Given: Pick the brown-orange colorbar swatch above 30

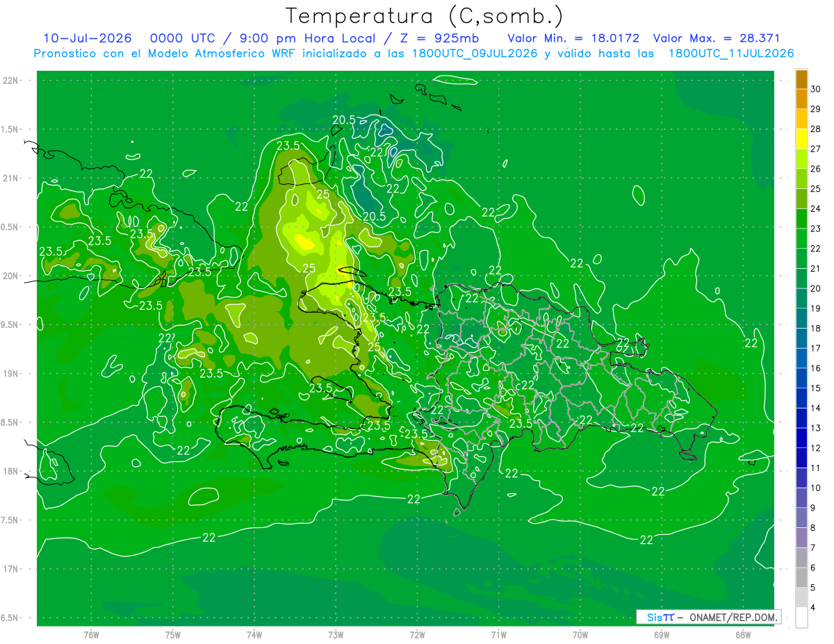Looking at the screenshot, I should click(x=801, y=79).
